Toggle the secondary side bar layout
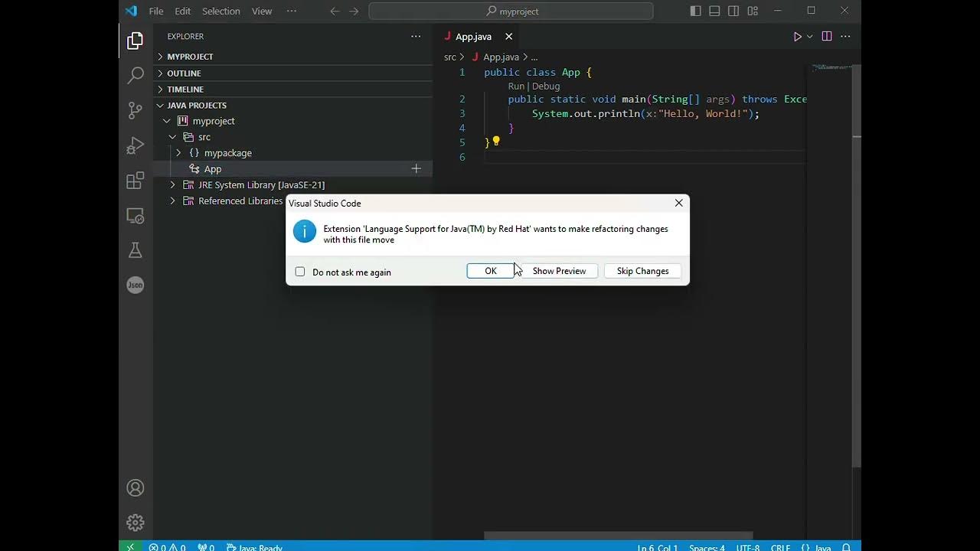Screen dimensions: 980x551 pyautogui.click(x=733, y=11)
